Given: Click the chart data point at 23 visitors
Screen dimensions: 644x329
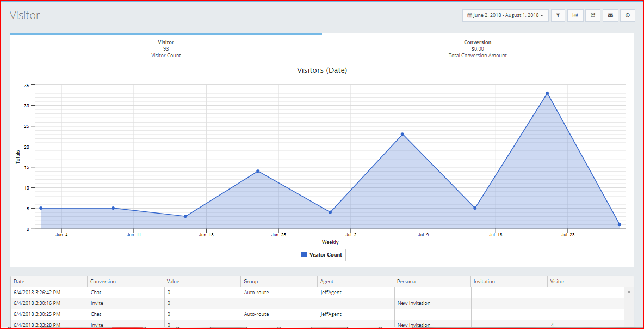Looking at the screenshot, I should coord(403,134).
